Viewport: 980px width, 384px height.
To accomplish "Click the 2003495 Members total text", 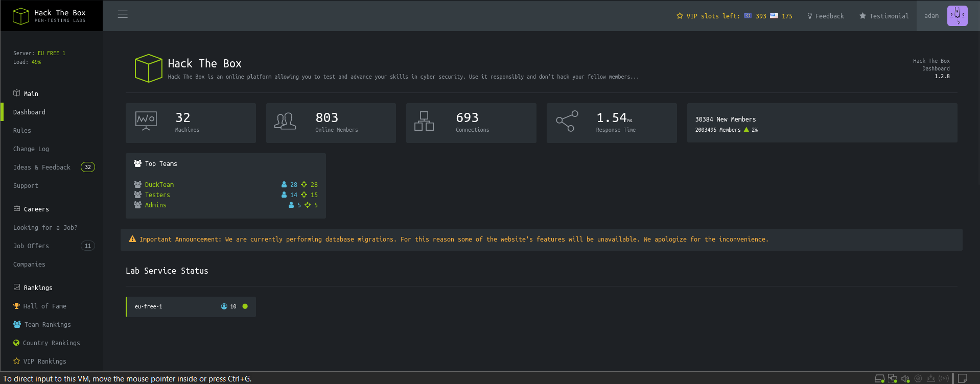I will click(718, 130).
